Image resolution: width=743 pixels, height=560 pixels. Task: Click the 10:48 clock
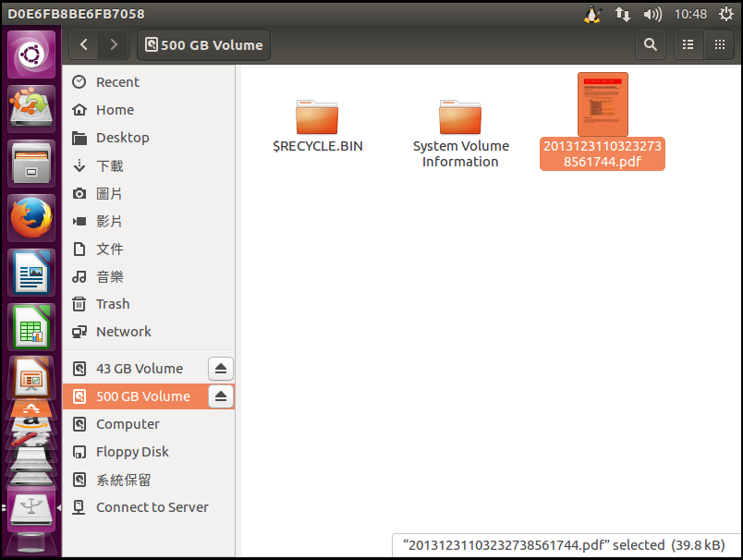(690, 14)
